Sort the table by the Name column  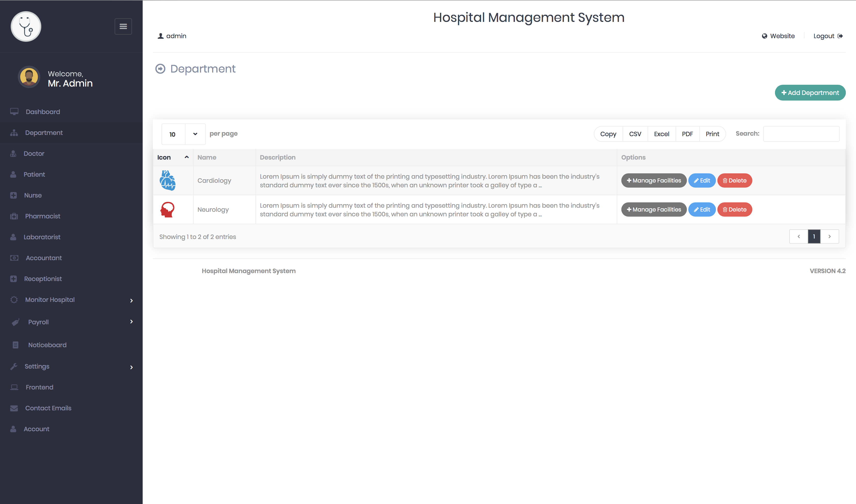click(224, 157)
